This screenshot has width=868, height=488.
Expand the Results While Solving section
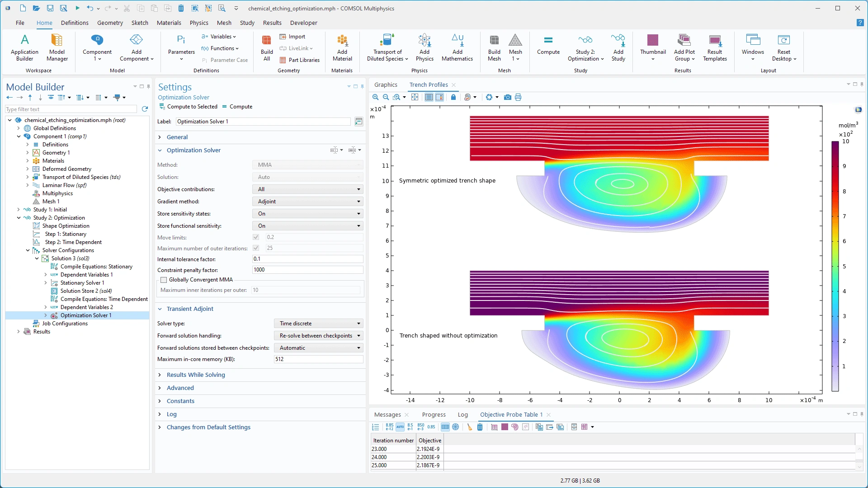[x=195, y=375]
